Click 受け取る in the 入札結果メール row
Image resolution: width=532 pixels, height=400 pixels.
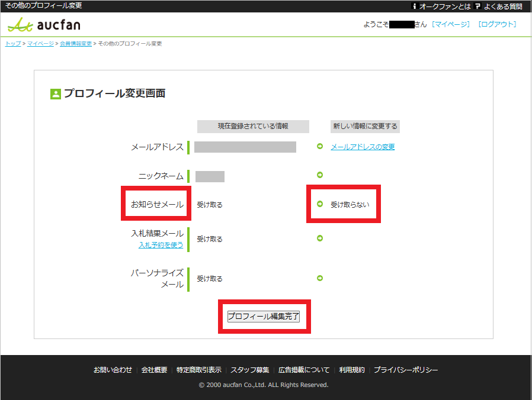[210, 239]
